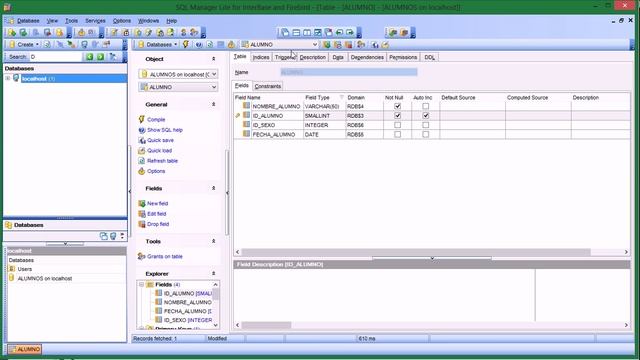Open the ALUMNO combo box in the toolbar

coord(315,44)
